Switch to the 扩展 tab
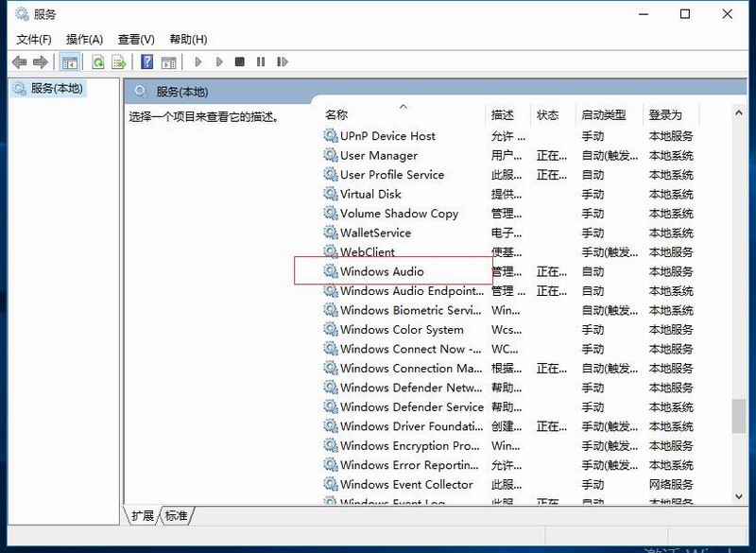Viewport: 756px width, 553px height. coord(143,515)
